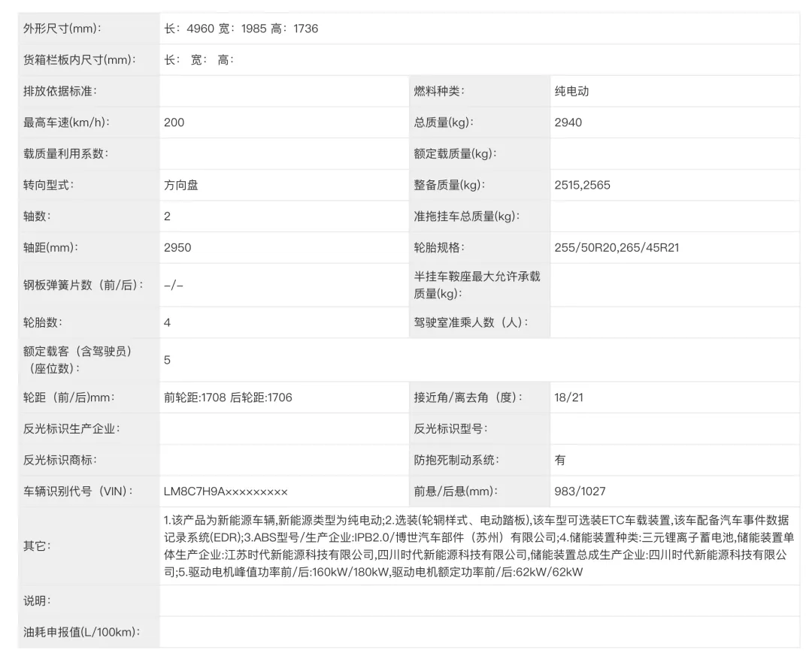The image size is (812, 653).
Task: Click the 最高车速(km/h) label
Action: [x=66, y=122]
